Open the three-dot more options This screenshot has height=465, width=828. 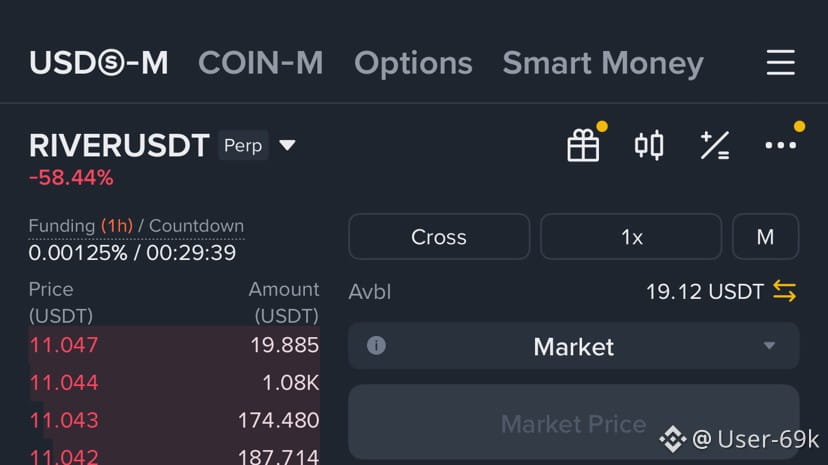click(780, 146)
